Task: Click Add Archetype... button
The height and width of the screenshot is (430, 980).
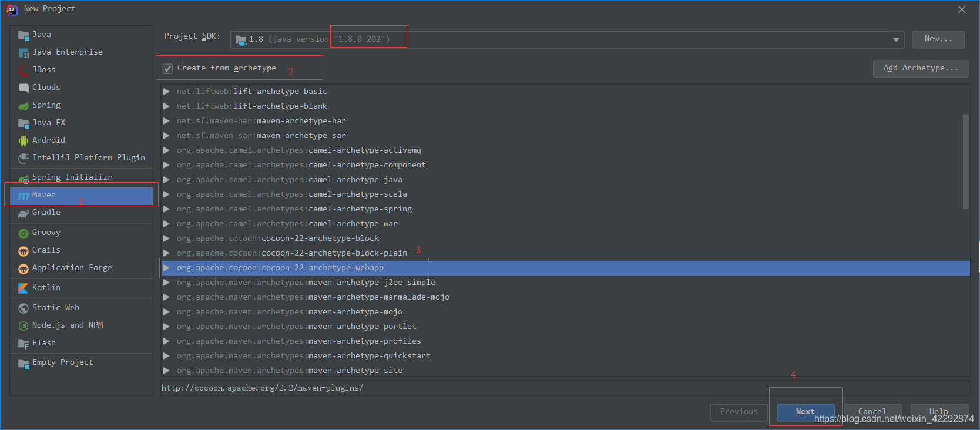Action: click(921, 69)
